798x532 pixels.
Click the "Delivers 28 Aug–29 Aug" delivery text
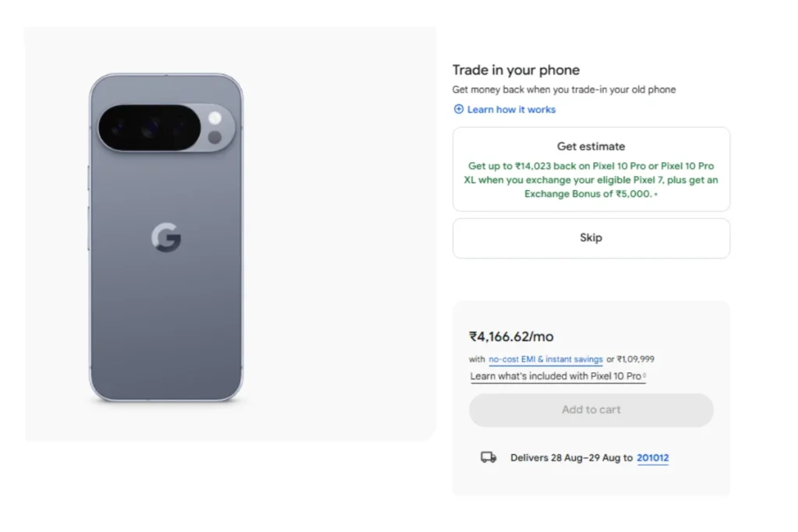coord(571,458)
